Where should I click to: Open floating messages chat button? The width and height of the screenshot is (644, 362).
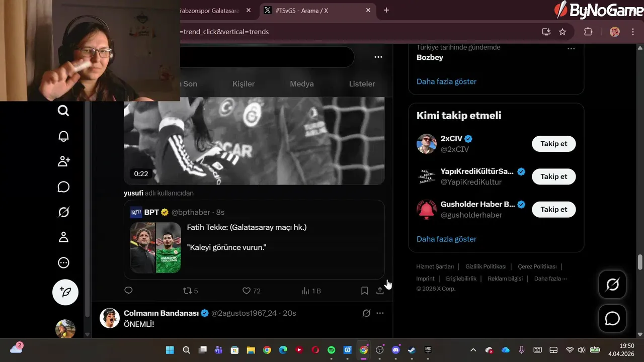612,319
